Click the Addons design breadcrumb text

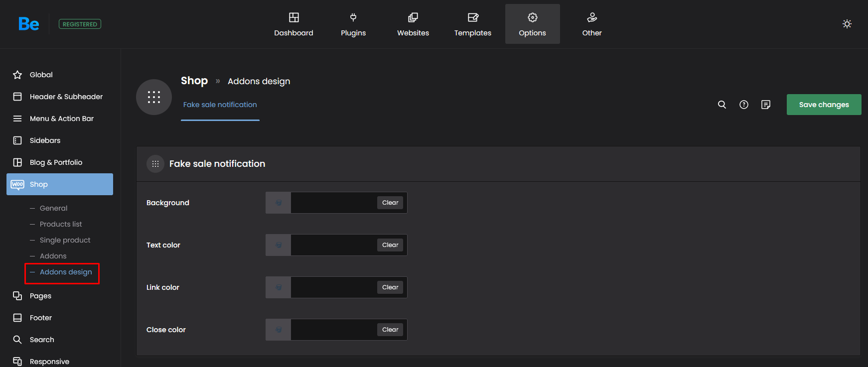pos(259,81)
